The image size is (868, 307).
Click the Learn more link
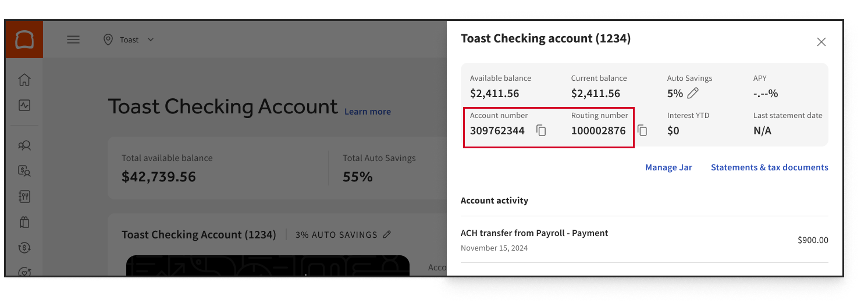click(367, 112)
